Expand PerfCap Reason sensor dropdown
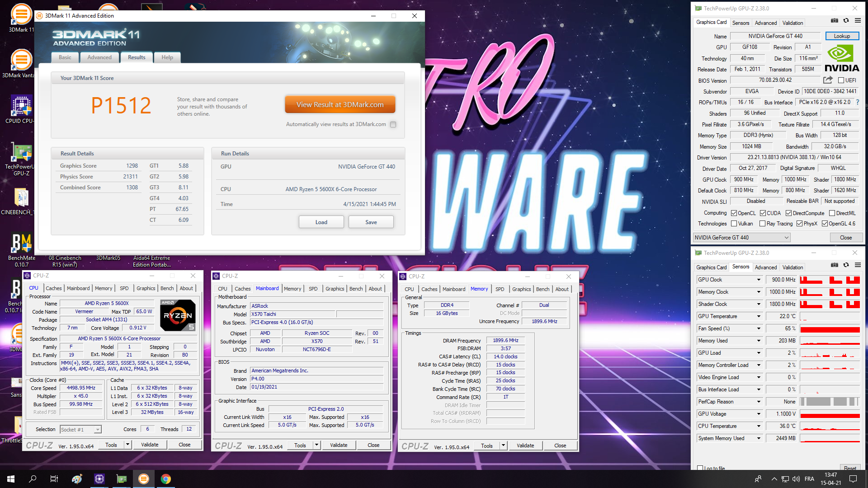The height and width of the screenshot is (488, 868). point(759,402)
